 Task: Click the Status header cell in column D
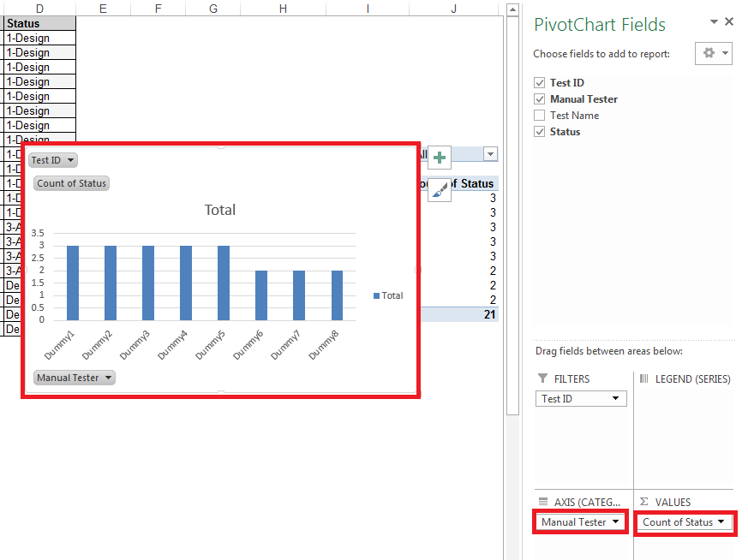39,23
